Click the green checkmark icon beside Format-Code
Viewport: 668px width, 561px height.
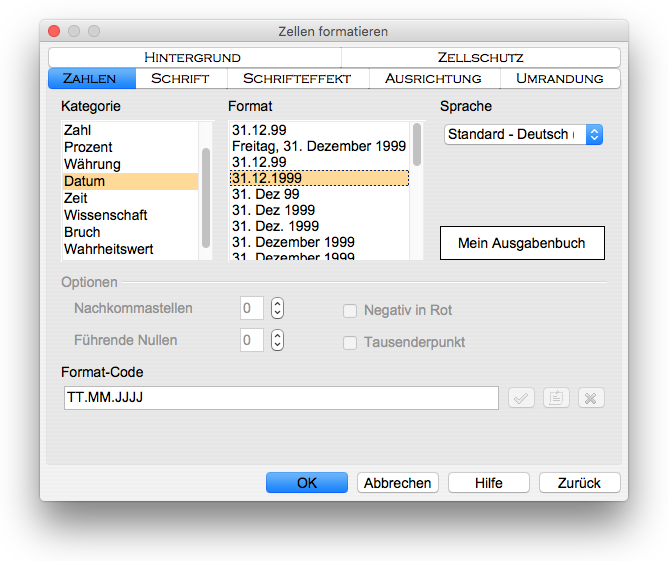coord(521,398)
